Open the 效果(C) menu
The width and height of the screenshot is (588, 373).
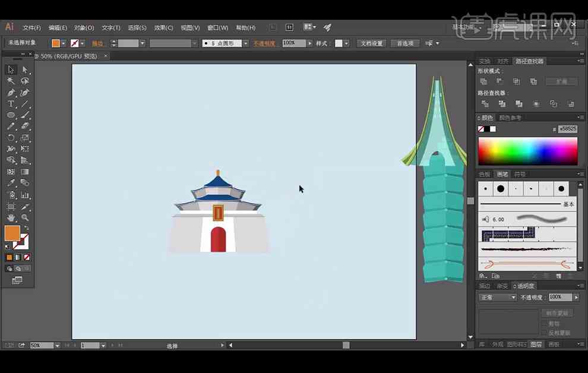coord(163,28)
